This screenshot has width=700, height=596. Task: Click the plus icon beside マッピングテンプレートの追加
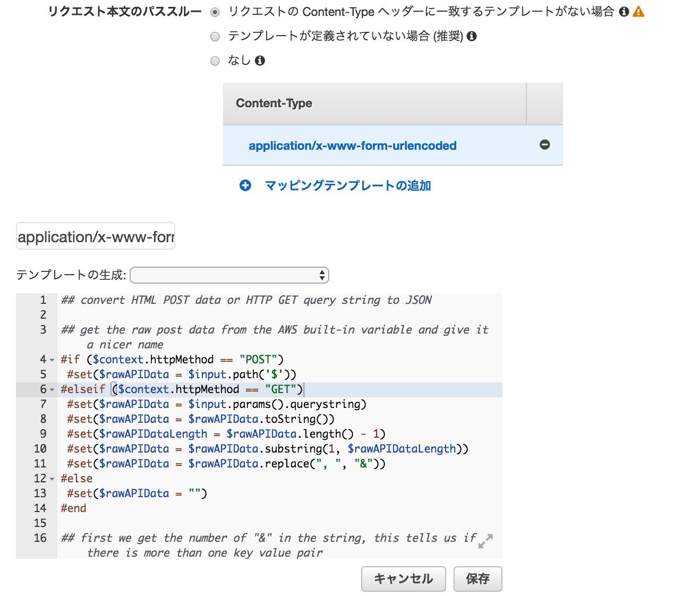pyautogui.click(x=245, y=185)
